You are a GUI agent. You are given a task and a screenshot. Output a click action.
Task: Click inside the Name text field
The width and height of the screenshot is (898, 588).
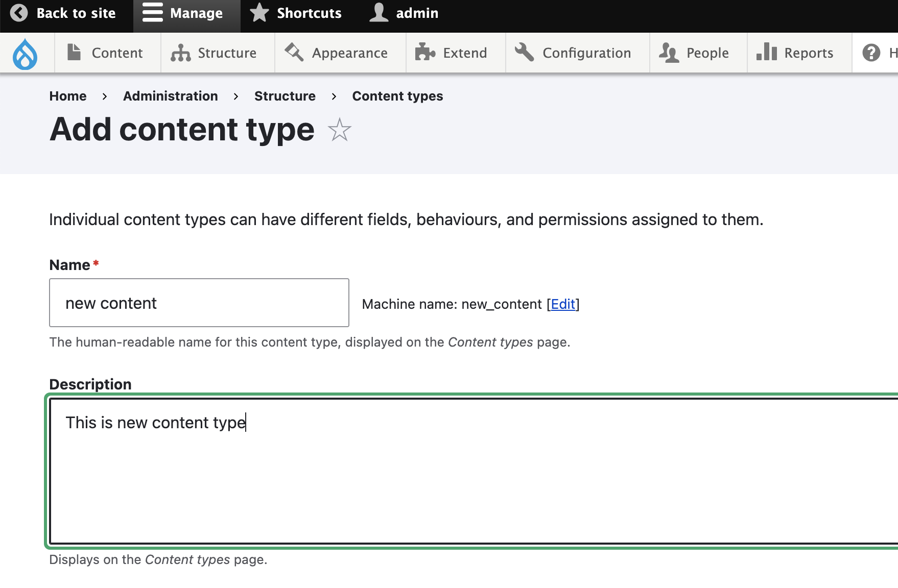(x=199, y=302)
